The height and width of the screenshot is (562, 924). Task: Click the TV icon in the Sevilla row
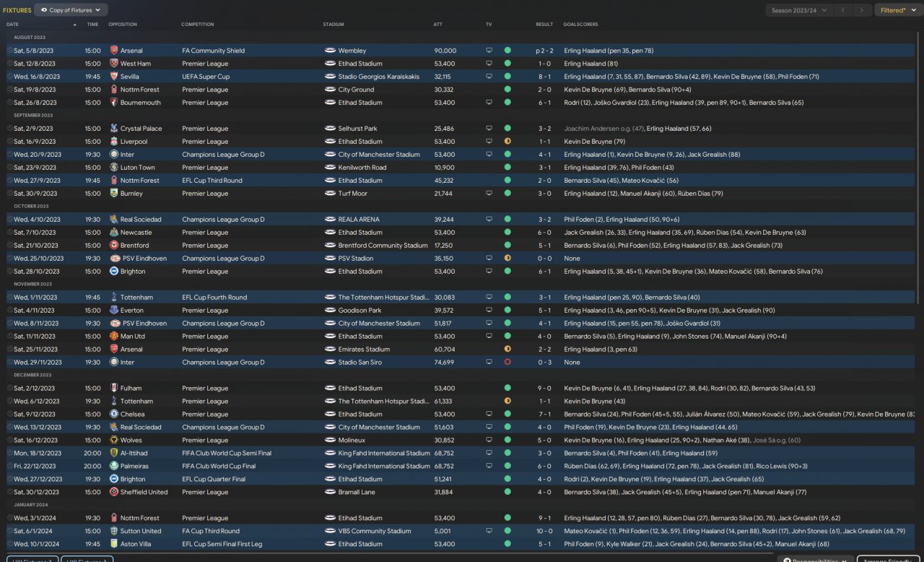(x=489, y=77)
